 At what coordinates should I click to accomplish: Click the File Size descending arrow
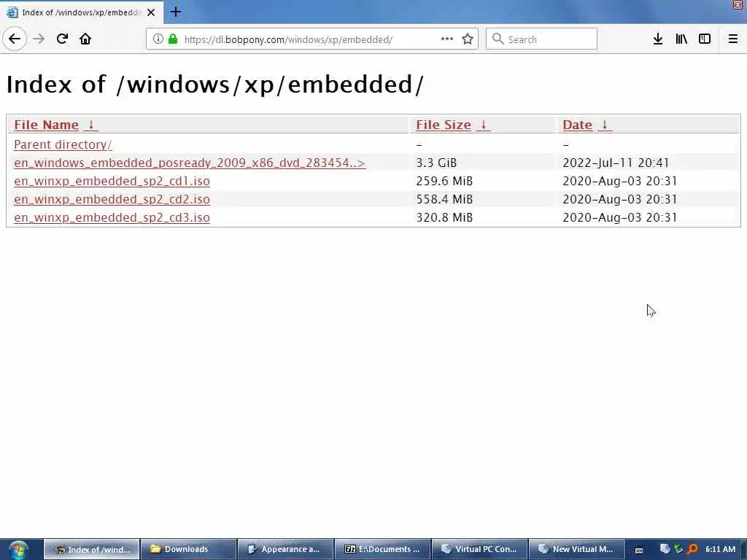tap(483, 125)
